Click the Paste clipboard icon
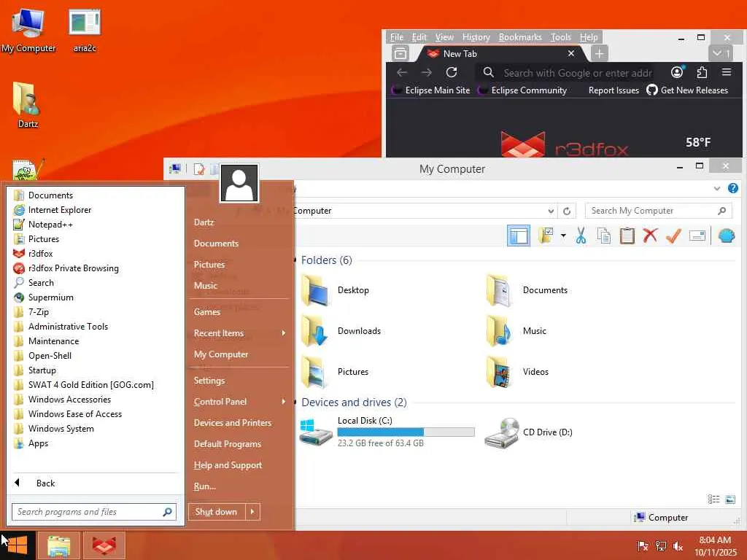 click(x=627, y=236)
